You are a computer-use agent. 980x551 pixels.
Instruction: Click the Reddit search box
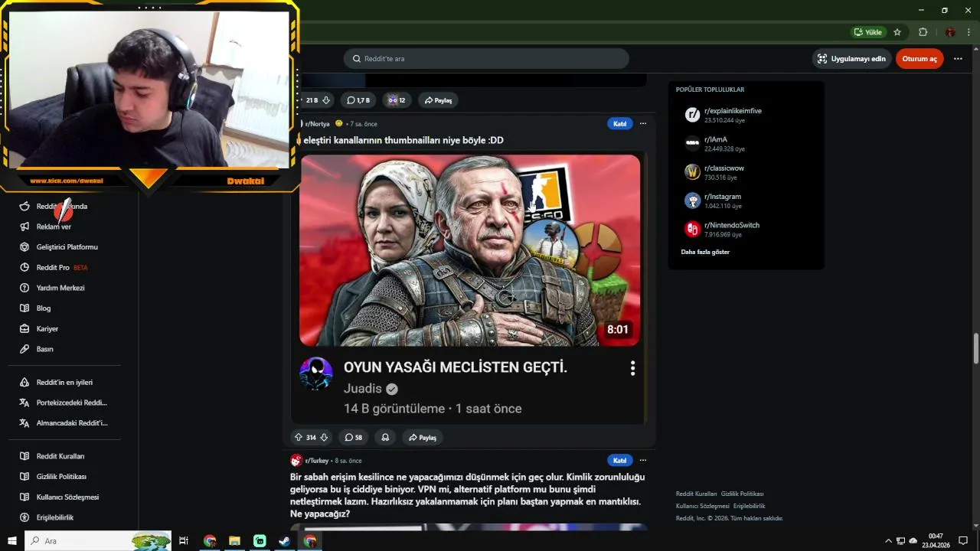(x=486, y=59)
